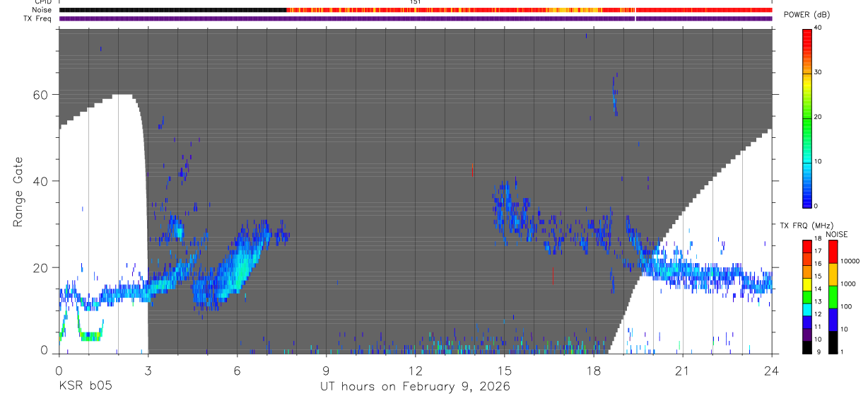
Task: Select the 'Range Gate' vertical axis title
Action: click(17, 192)
